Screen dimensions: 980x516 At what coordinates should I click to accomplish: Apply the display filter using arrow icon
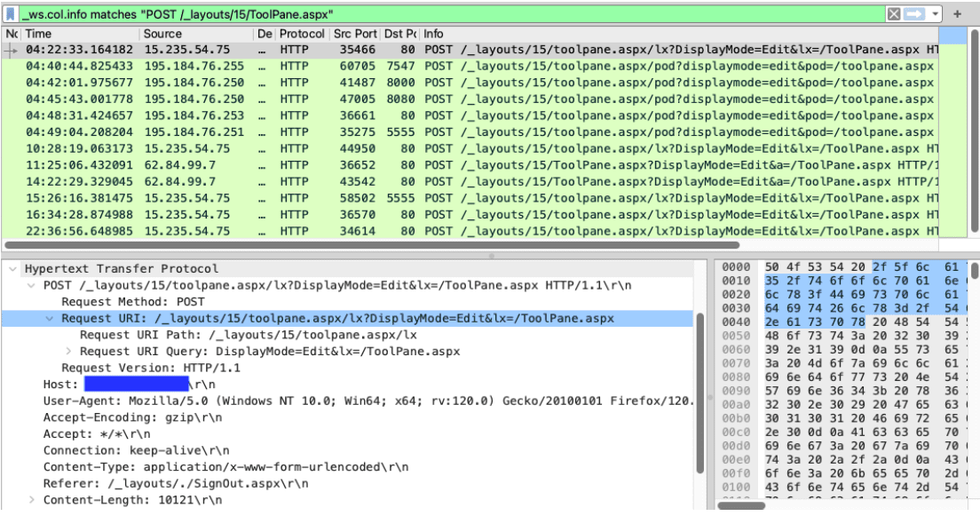click(913, 14)
